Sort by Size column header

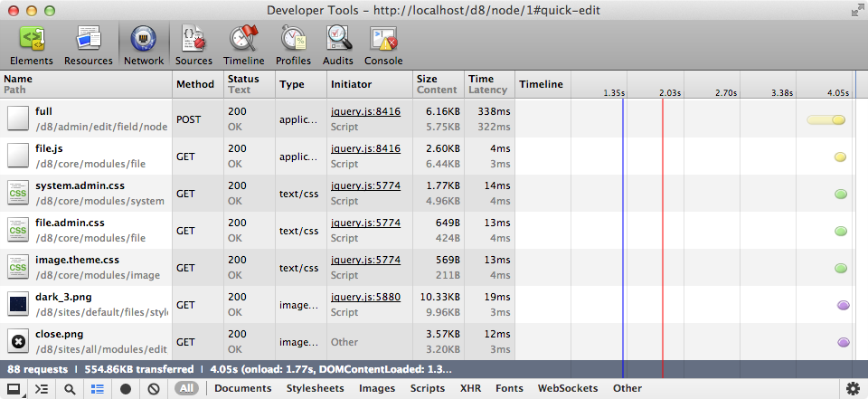point(439,84)
